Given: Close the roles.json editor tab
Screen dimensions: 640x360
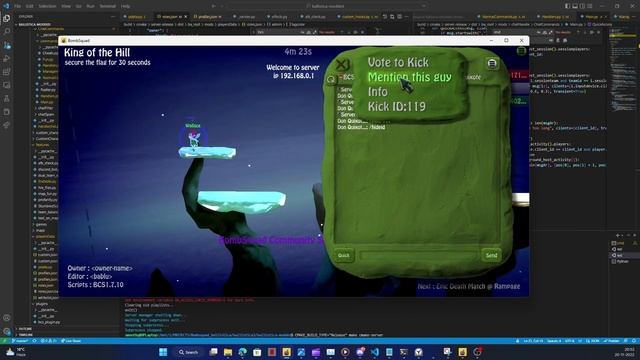Looking at the screenshot, I should [185, 17].
